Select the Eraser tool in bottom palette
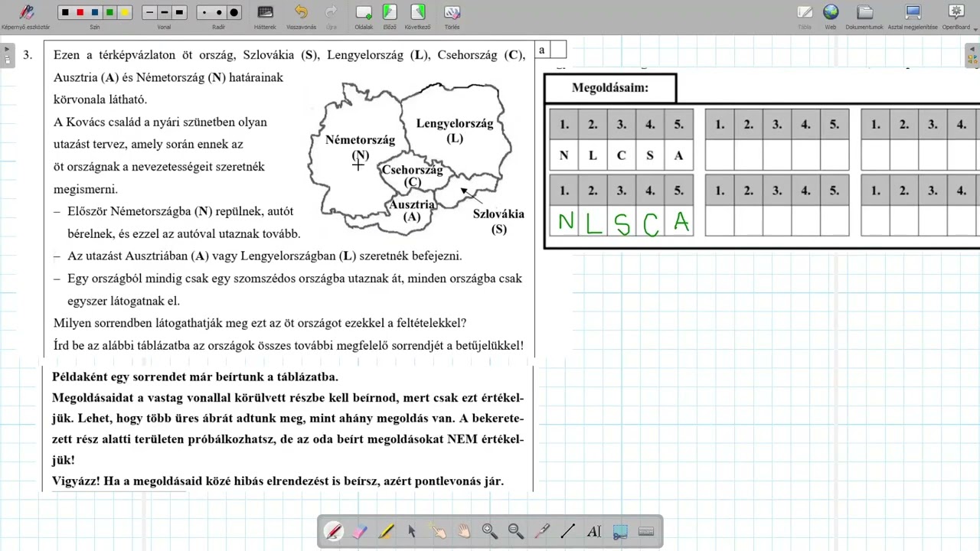This screenshot has width=980, height=551. 360,531
